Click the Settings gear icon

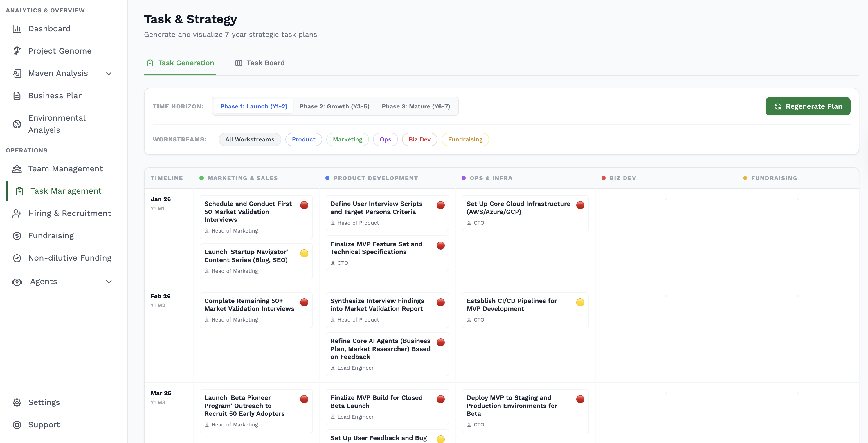click(x=17, y=402)
